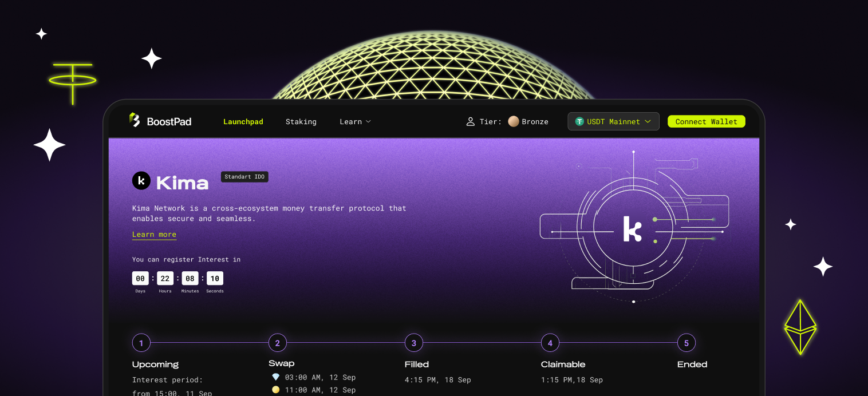The image size is (868, 396).
Task: Open the USDT Mainnet network selector
Action: tap(613, 122)
